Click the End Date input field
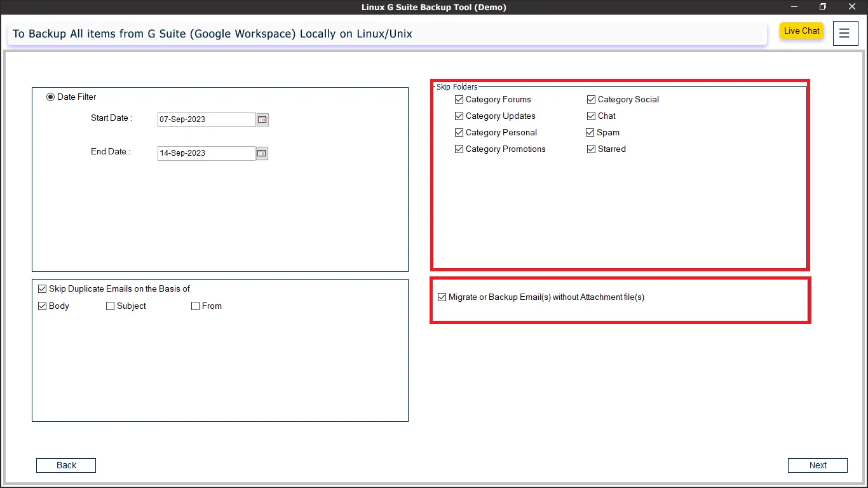Image resolution: width=868 pixels, height=488 pixels. (206, 153)
